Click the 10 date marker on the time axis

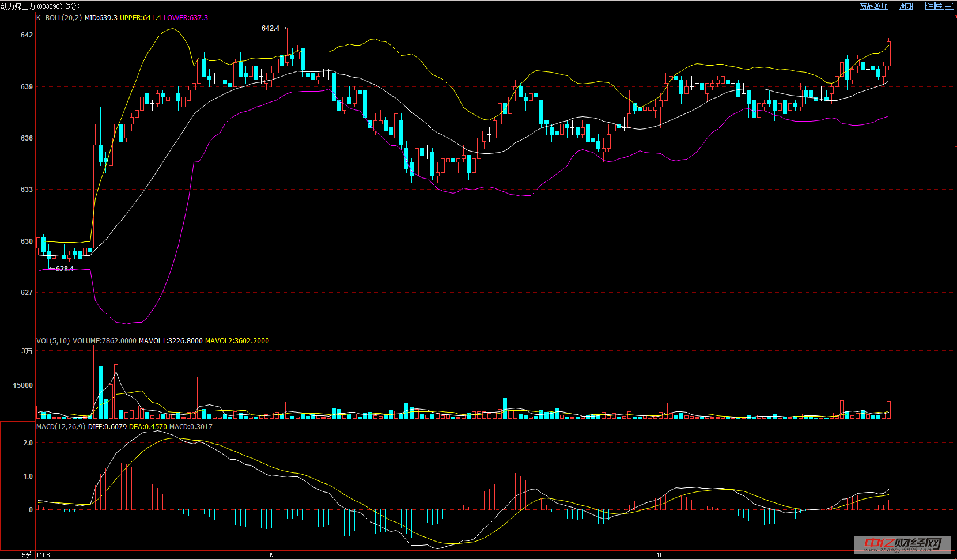tap(660, 555)
